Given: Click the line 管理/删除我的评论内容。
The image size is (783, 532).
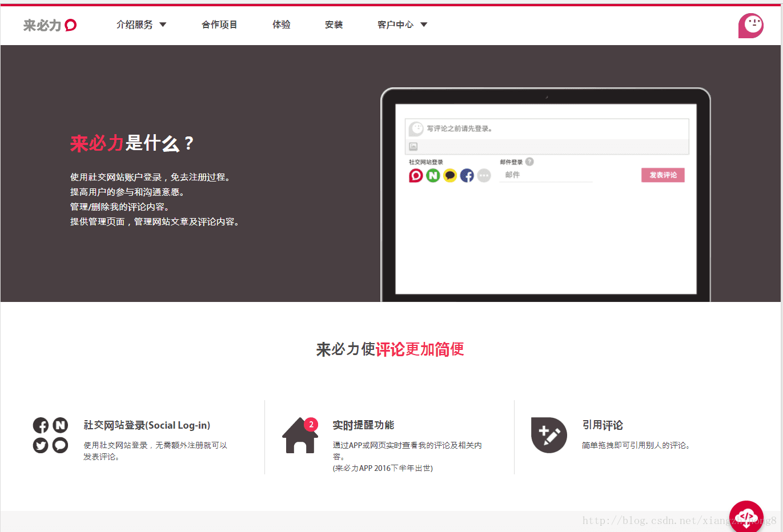Looking at the screenshot, I should [120, 207].
